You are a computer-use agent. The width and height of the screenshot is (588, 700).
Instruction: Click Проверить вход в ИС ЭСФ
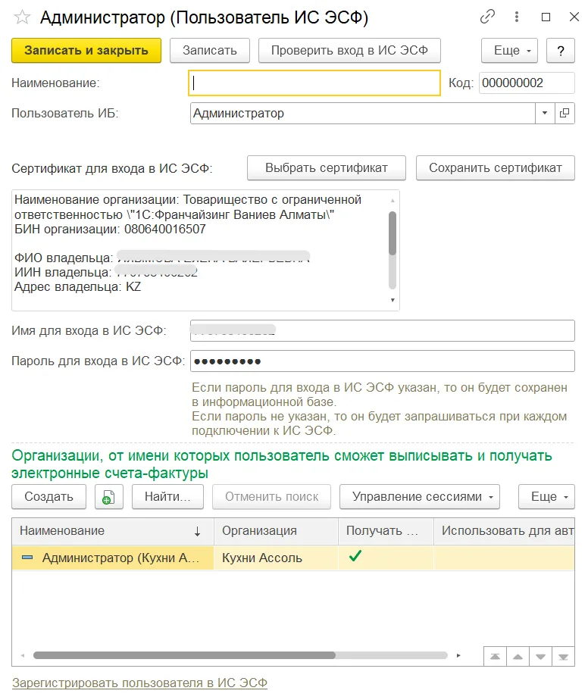click(x=349, y=51)
